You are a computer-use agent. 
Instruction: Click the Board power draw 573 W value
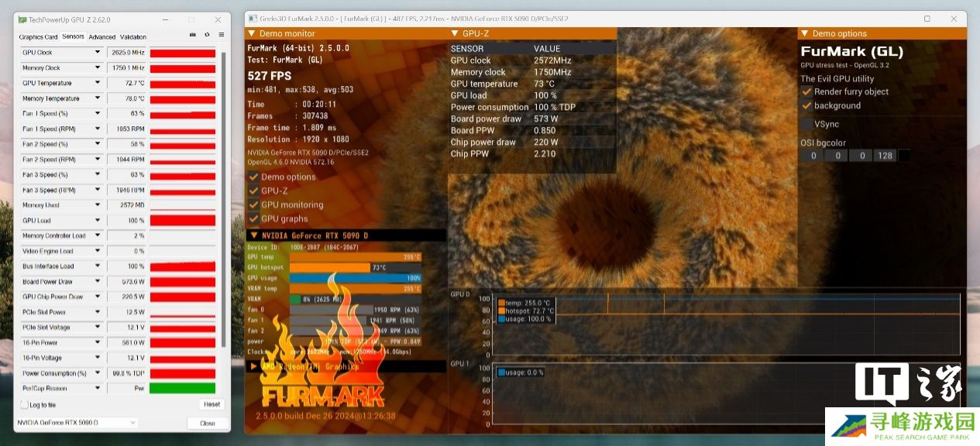click(546, 118)
